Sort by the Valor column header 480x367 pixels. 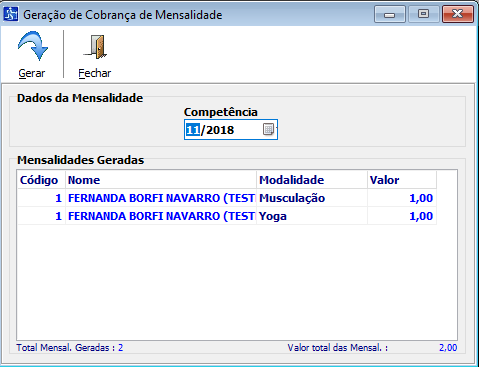(x=402, y=180)
